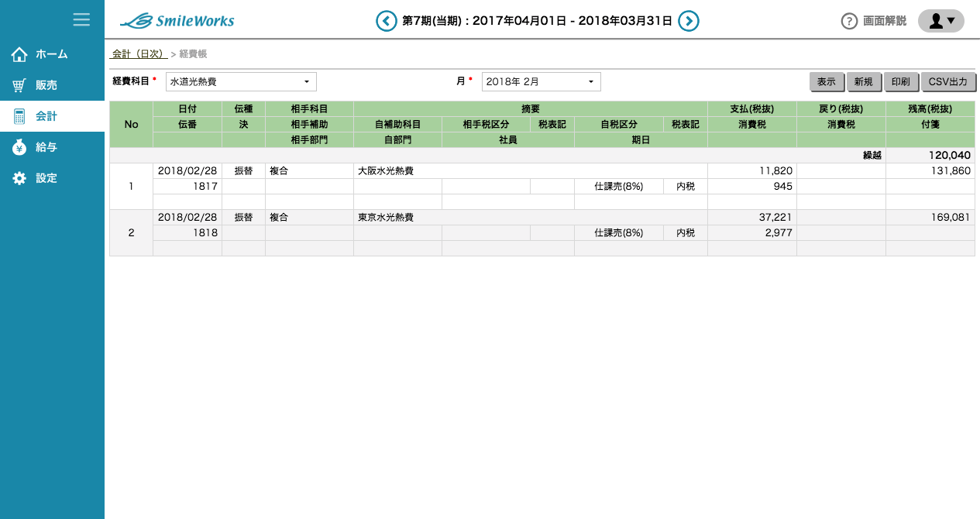980x519 pixels.
Task: Follow the 会計（日次） breadcrumb link
Action: [x=139, y=54]
